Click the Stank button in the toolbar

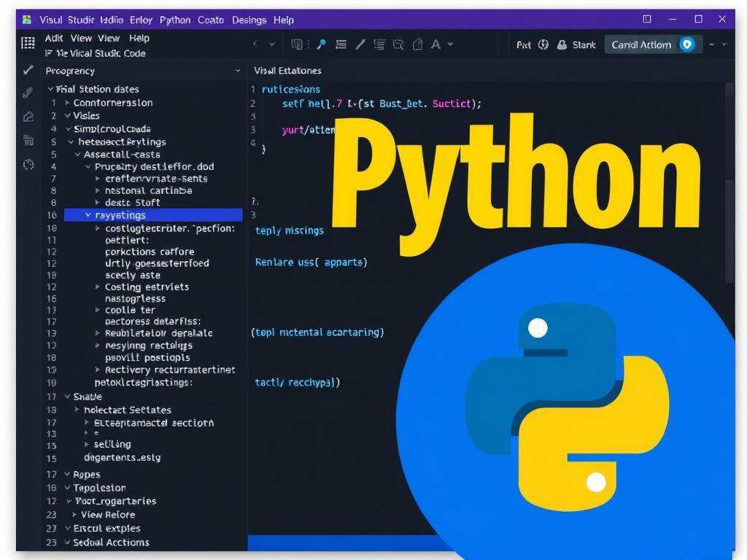[584, 44]
